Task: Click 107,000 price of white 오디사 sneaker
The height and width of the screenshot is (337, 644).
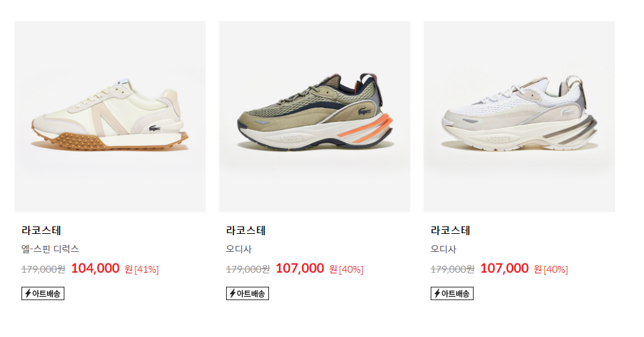Action: point(504,268)
